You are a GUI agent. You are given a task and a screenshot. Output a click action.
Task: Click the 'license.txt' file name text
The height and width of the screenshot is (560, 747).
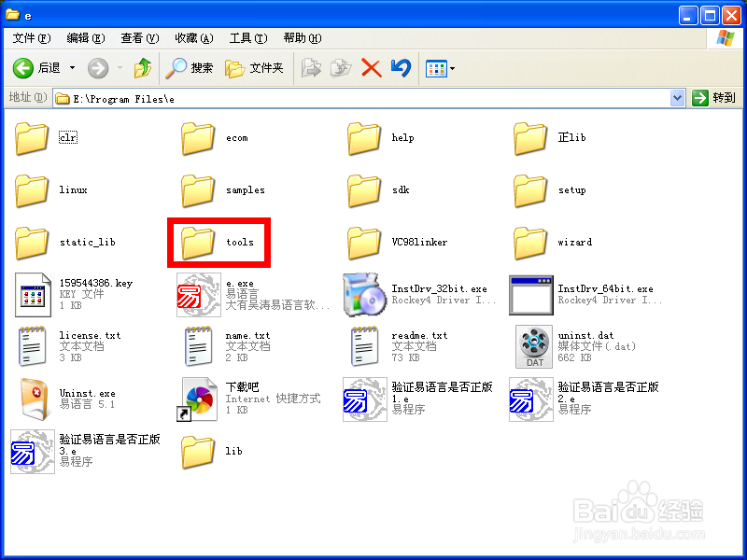tap(90, 335)
